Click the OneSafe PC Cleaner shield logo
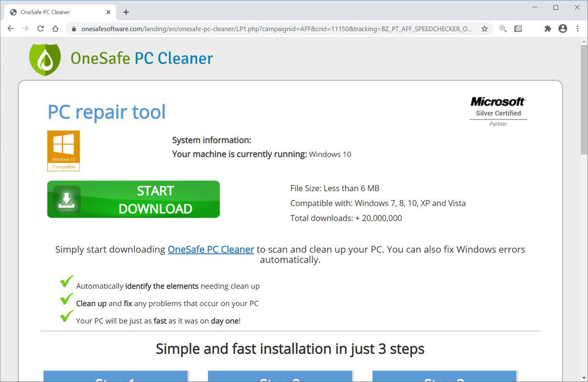The width and height of the screenshot is (588, 382). click(x=44, y=58)
